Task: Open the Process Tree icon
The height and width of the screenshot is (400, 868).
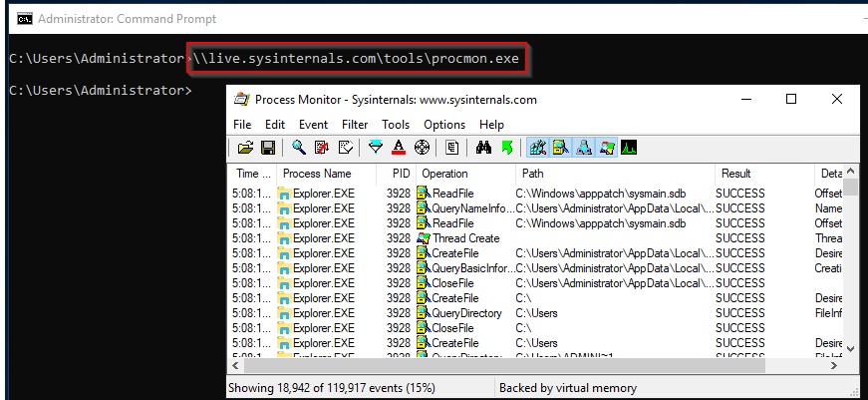Action: pos(452,148)
